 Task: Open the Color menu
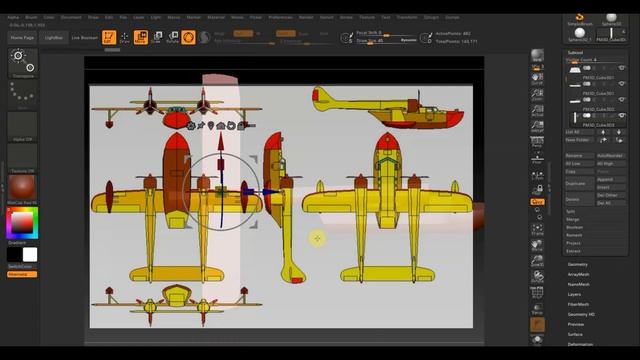(x=49, y=18)
